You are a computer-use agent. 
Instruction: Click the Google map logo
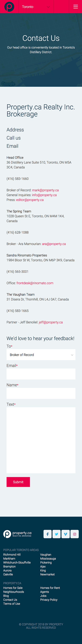click(8, 84)
